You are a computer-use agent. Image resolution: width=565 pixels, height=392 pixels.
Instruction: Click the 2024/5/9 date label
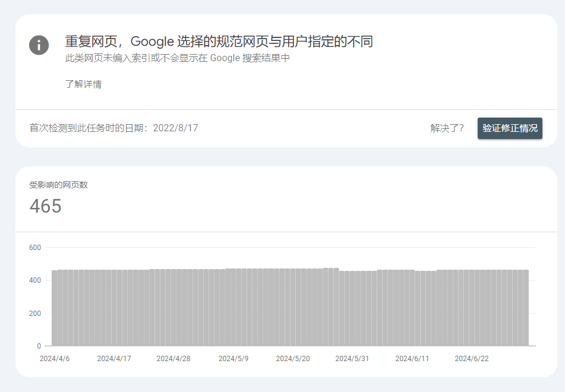coord(233,359)
